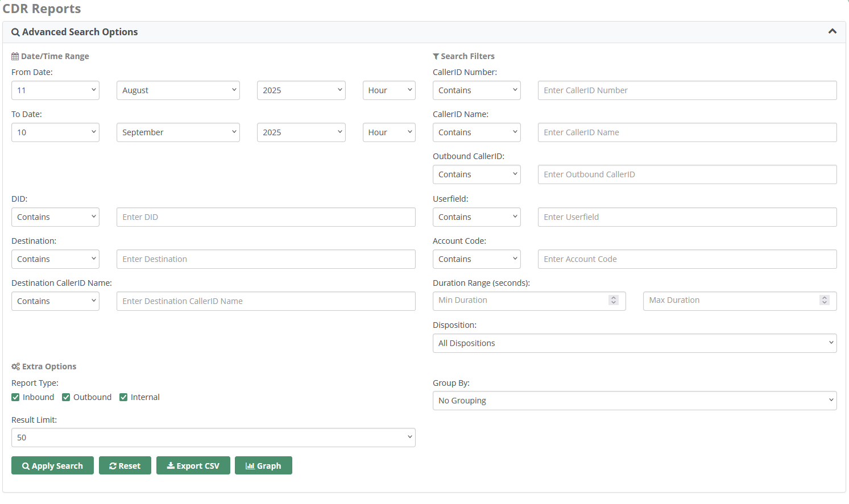This screenshot has width=849, height=504.
Task: Open the Group By No Grouping dropdown
Action: (x=634, y=401)
